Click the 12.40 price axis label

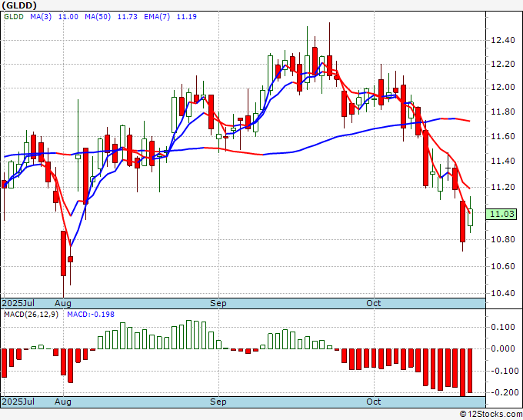[503, 41]
